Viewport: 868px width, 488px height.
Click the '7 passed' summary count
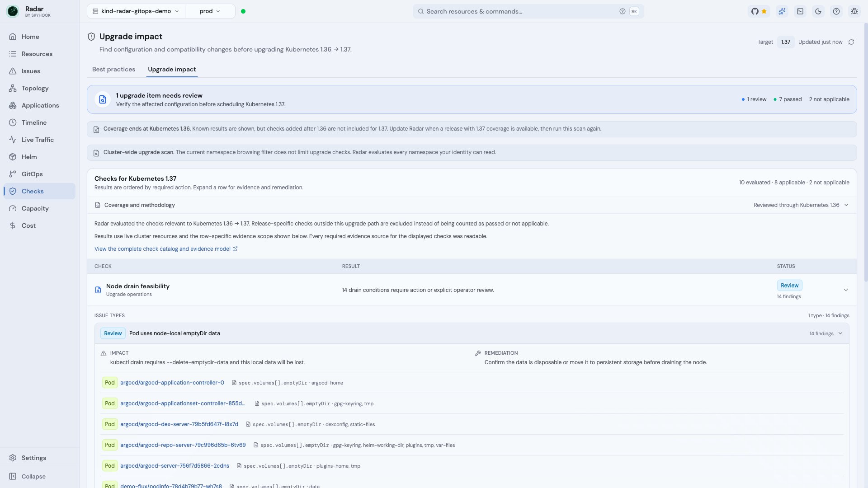pyautogui.click(x=788, y=99)
